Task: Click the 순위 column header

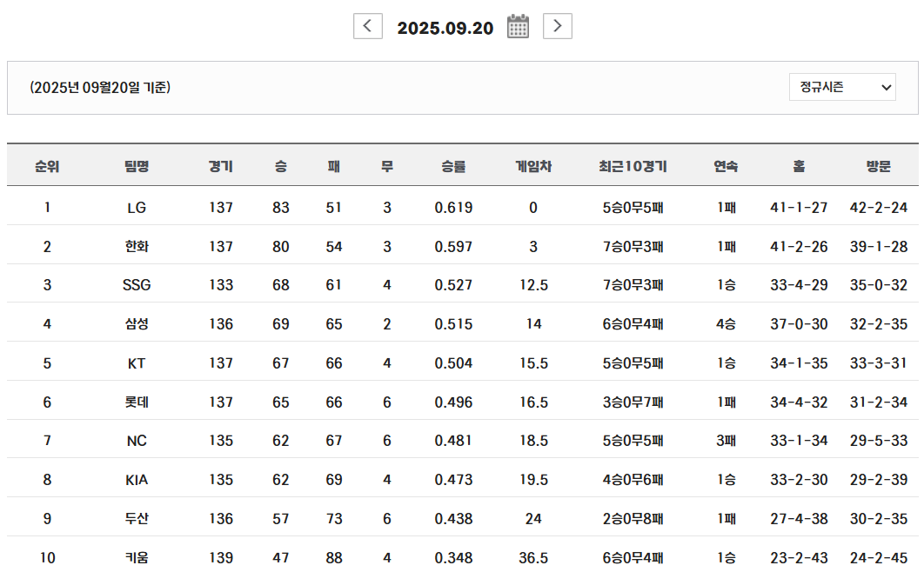Action: tap(47, 166)
